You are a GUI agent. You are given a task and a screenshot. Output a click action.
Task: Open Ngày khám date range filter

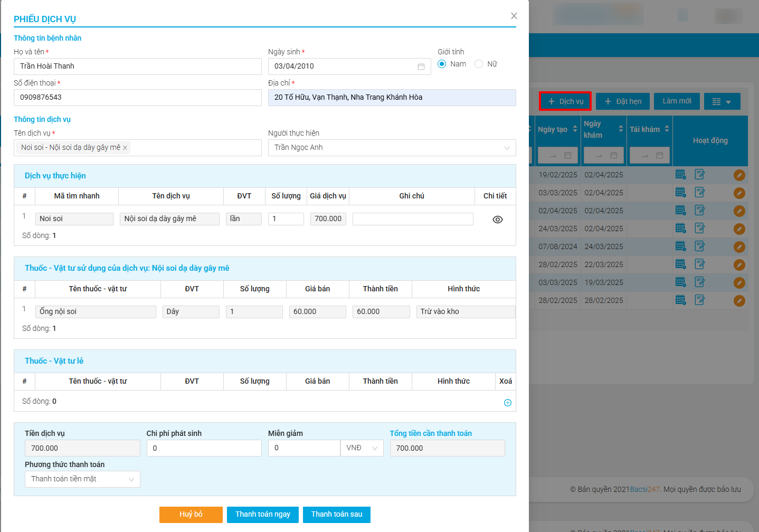point(604,155)
